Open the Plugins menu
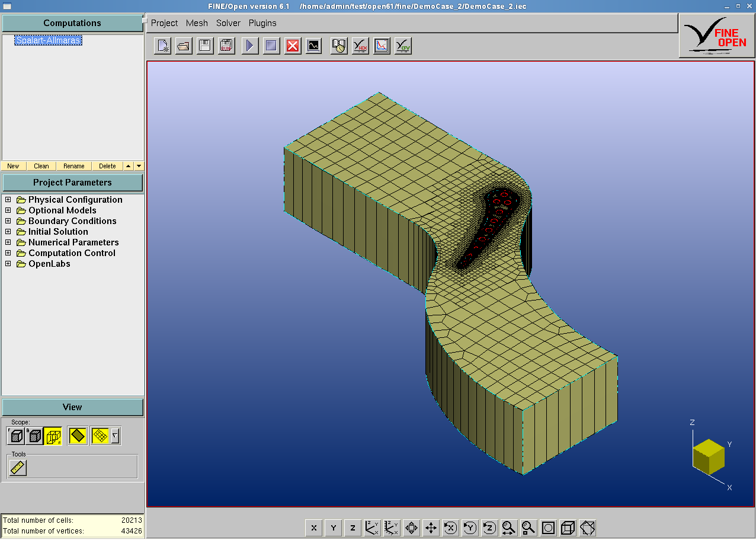The image size is (756, 540). pos(262,23)
